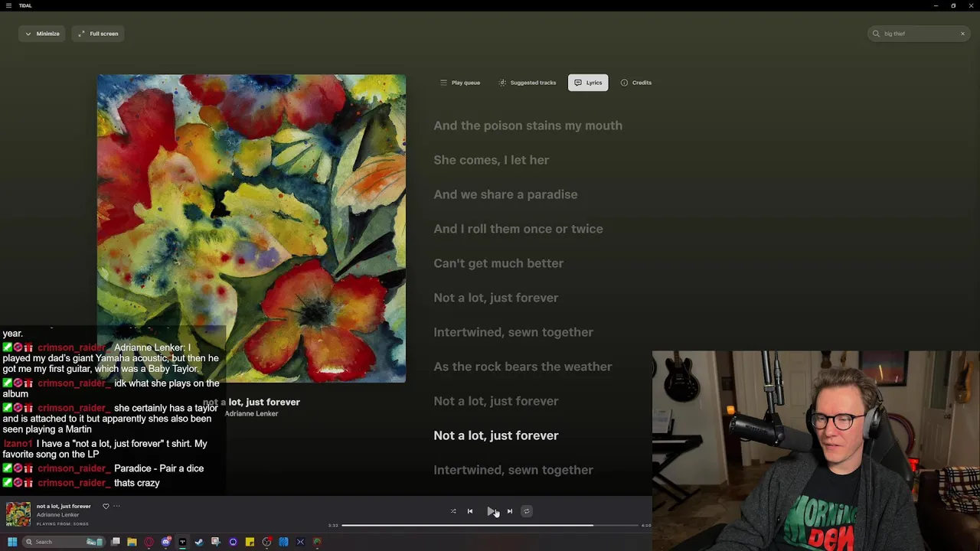
Task: Click the Play queue list icon
Action: (443, 83)
